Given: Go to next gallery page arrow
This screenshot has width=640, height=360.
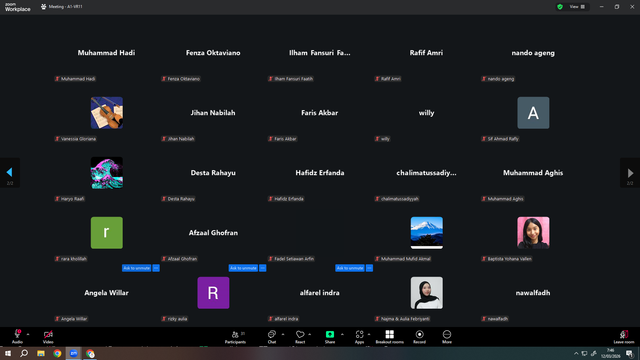Looking at the screenshot, I should pyautogui.click(x=630, y=173).
